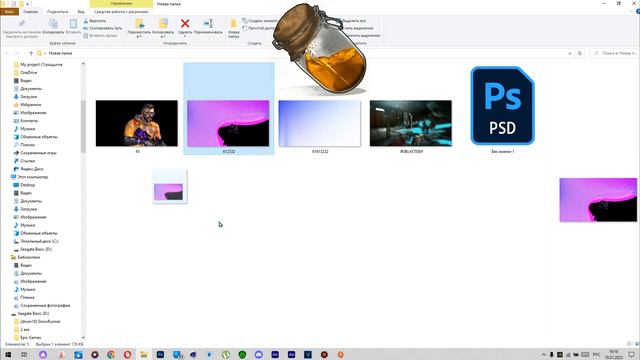Click the Copy icon in the clipboard group

pyautogui.click(x=53, y=24)
